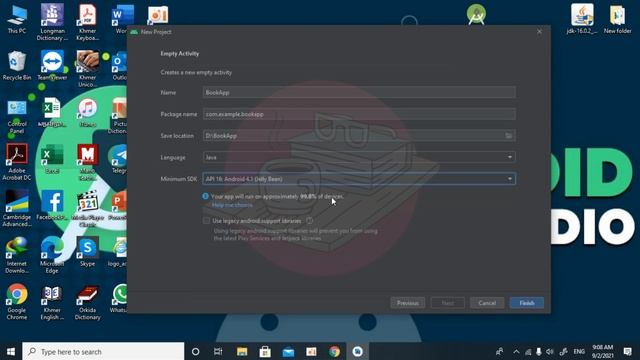Open the red M desktop shortcut
Screen dimensions: 640x360
coord(87,162)
